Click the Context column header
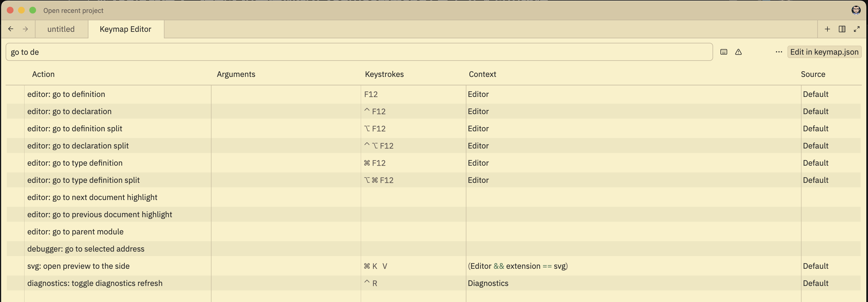The width and height of the screenshot is (868, 302). 482,74
